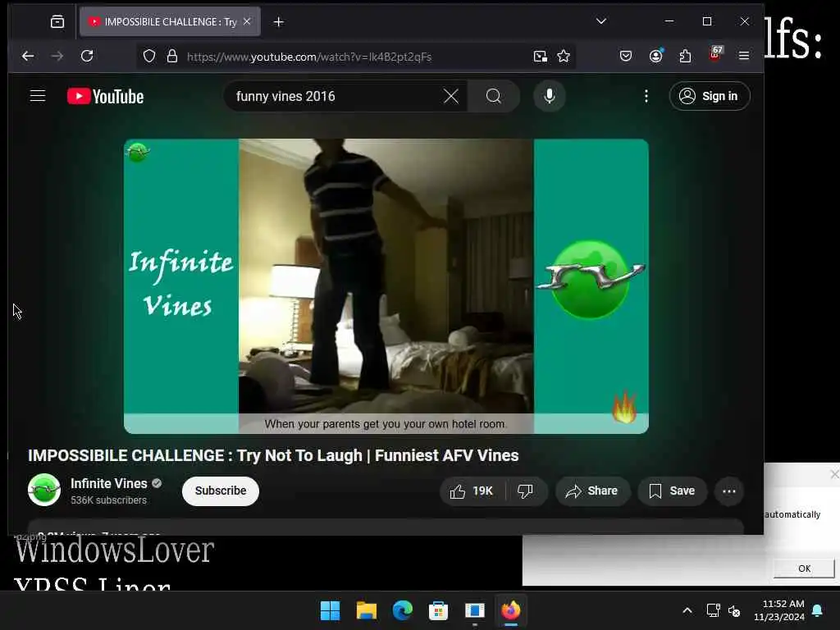Image resolution: width=840 pixels, height=630 pixels.
Task: Reload the current YouTube page
Action: [x=87, y=56]
